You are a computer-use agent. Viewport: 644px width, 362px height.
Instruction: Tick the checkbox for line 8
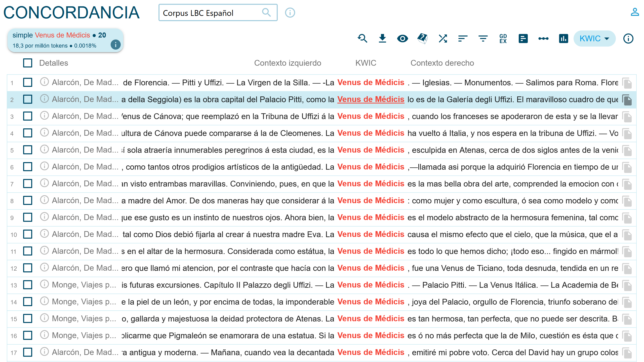coord(28,200)
